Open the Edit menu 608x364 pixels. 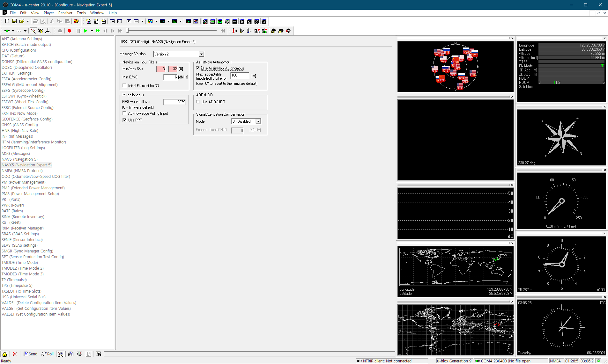23,13
